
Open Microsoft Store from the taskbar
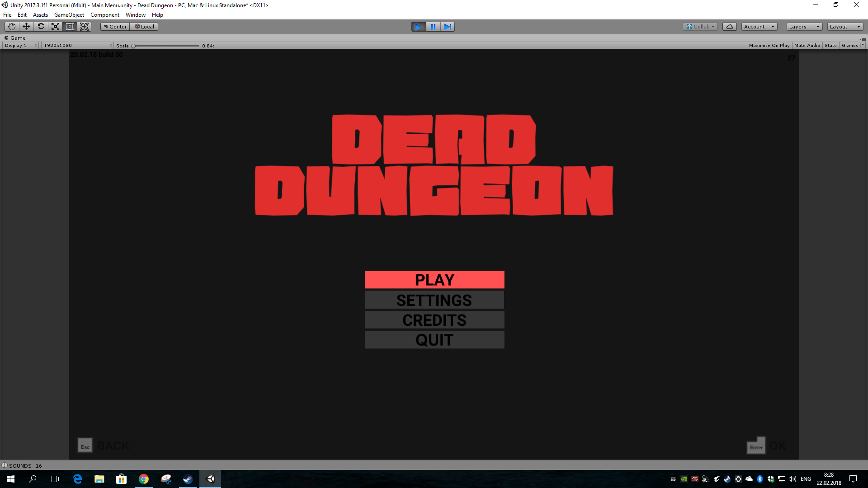point(121,479)
